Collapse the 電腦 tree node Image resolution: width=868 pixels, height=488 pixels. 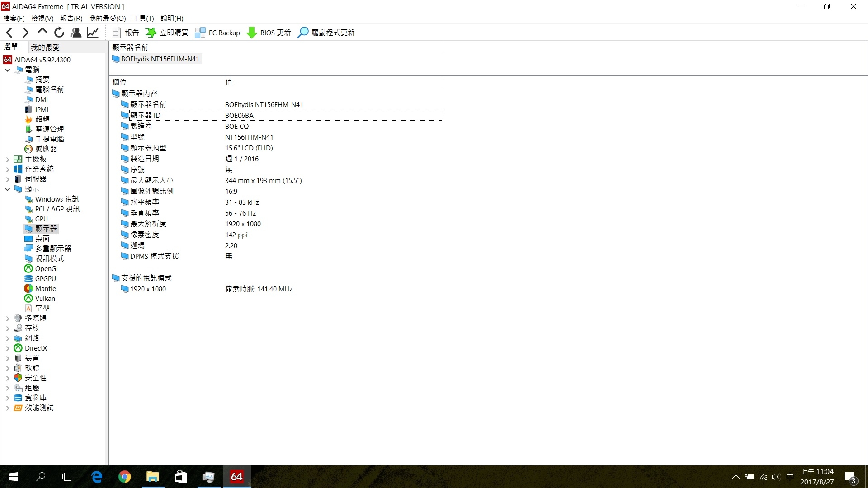(8, 70)
